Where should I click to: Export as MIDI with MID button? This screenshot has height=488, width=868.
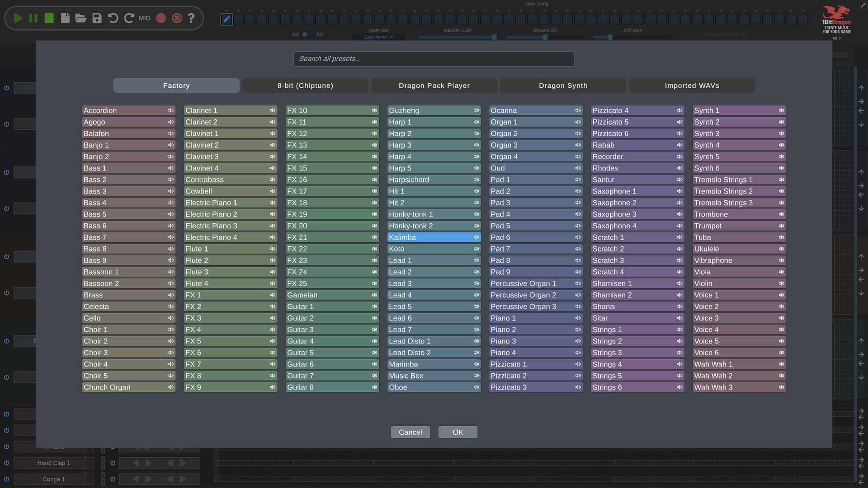pos(145,18)
